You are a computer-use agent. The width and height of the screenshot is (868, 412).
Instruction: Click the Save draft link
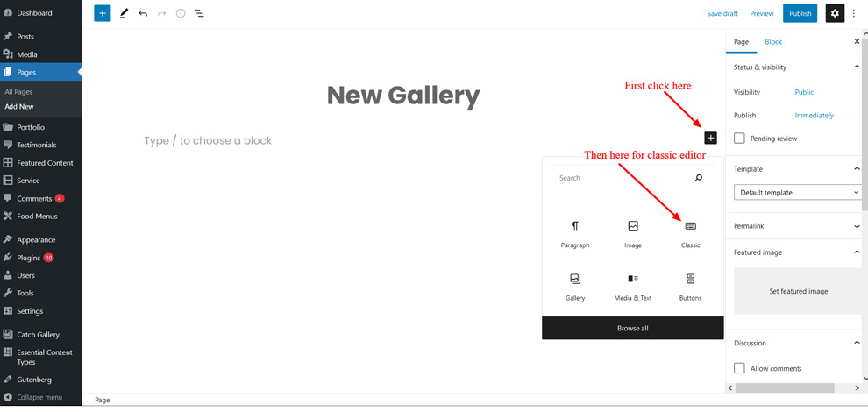722,13
